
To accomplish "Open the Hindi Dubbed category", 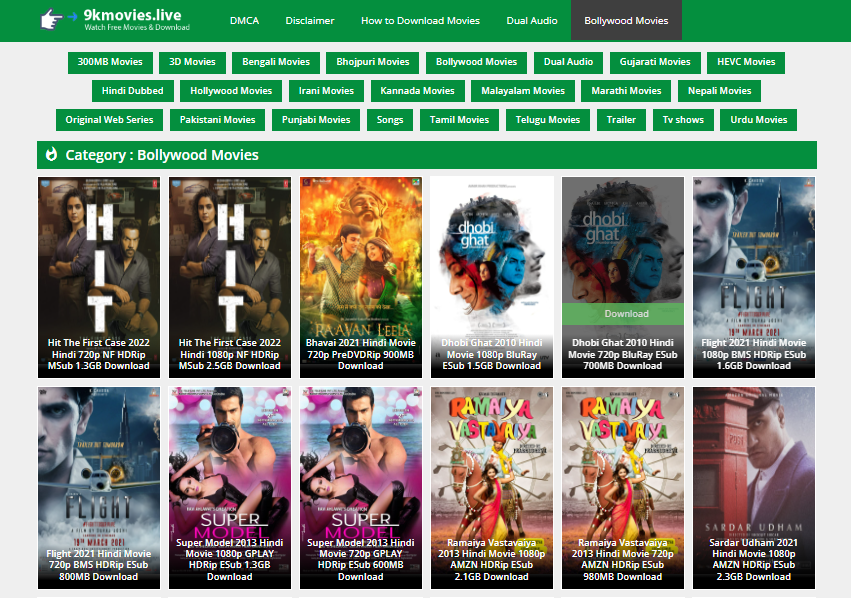I will pyautogui.click(x=132, y=91).
